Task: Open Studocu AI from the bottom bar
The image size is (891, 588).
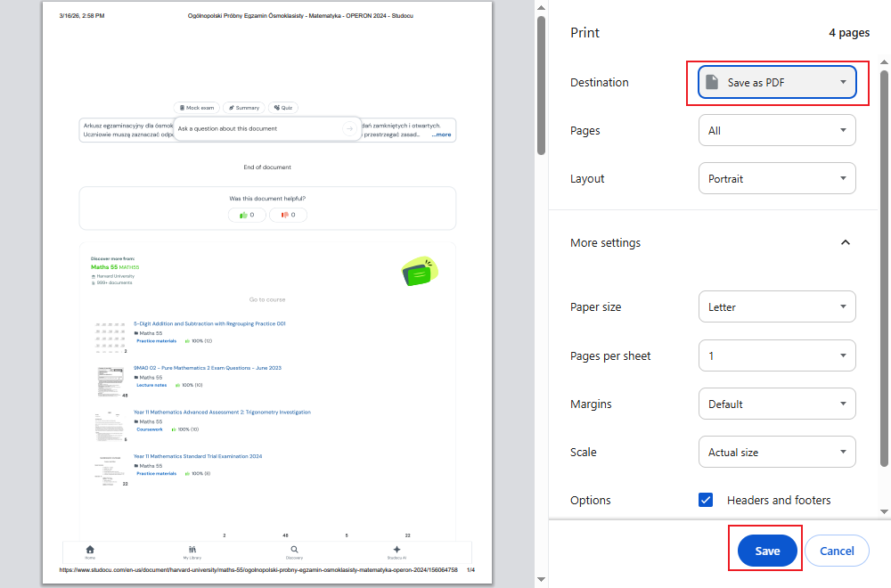Action: click(396, 550)
